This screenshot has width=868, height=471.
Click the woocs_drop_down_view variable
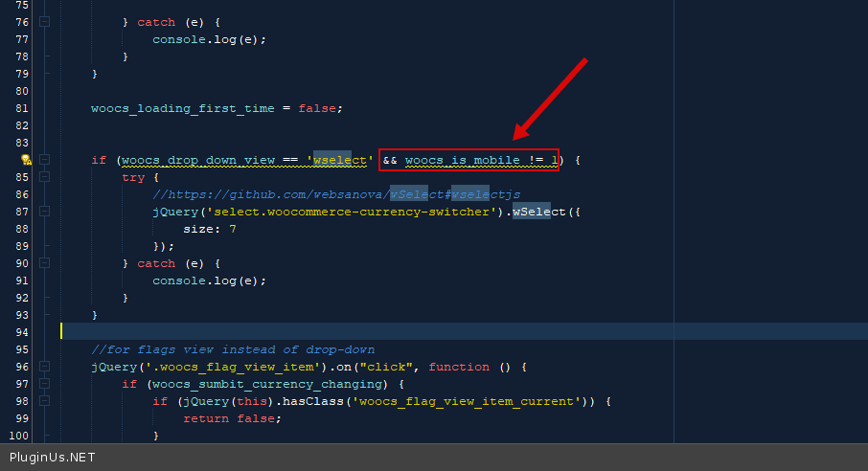198,160
